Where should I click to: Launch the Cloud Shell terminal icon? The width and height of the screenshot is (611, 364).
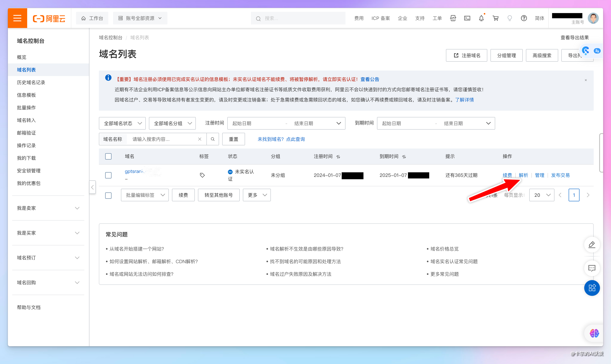coord(467,18)
